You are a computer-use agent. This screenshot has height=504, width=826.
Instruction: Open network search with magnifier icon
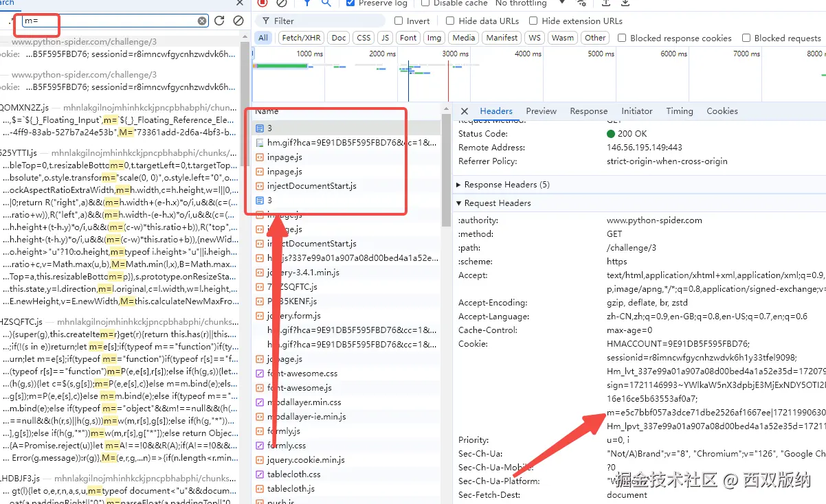(x=326, y=3)
